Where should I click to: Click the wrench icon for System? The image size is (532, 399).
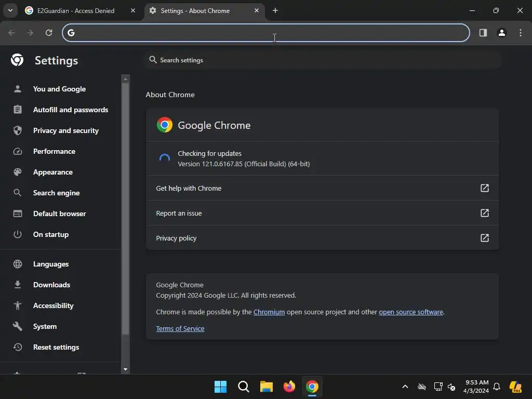click(18, 326)
